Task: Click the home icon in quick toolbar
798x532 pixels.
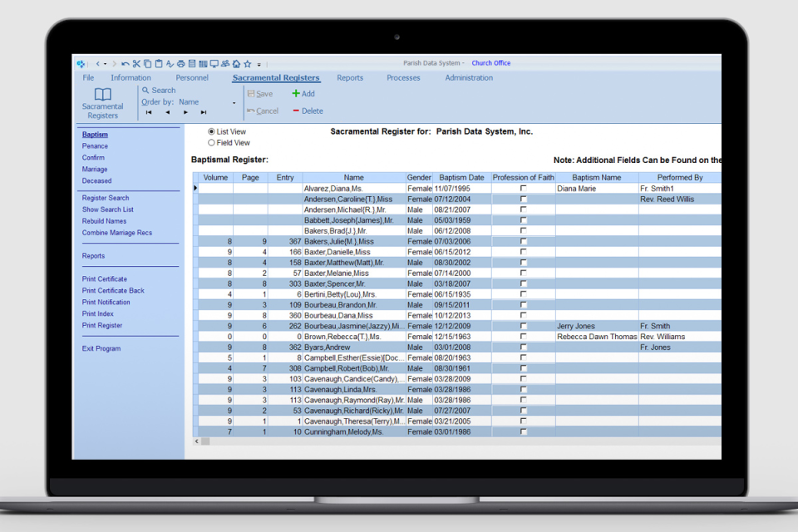Action: point(236,64)
